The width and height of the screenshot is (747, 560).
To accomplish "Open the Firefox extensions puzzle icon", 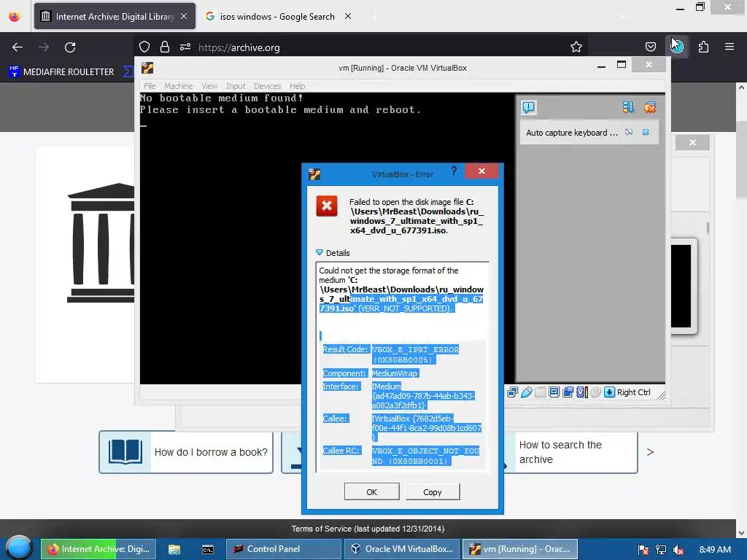I will [x=703, y=47].
